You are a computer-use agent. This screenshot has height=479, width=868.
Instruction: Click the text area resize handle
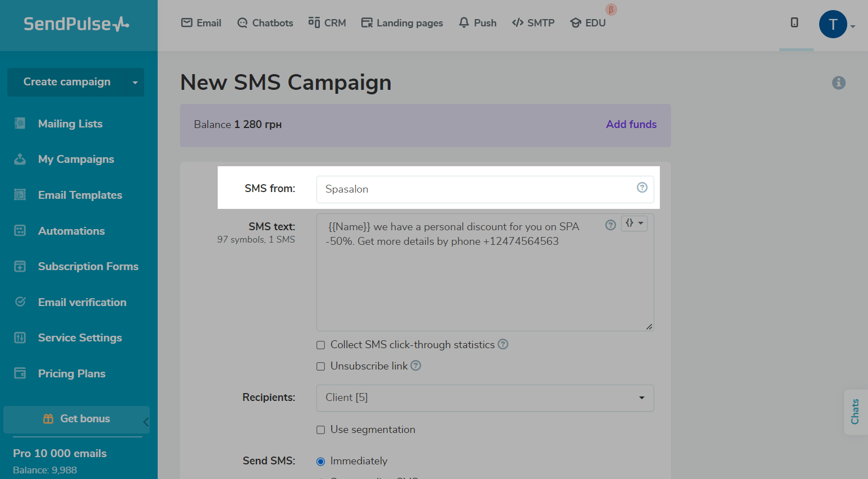(x=649, y=326)
